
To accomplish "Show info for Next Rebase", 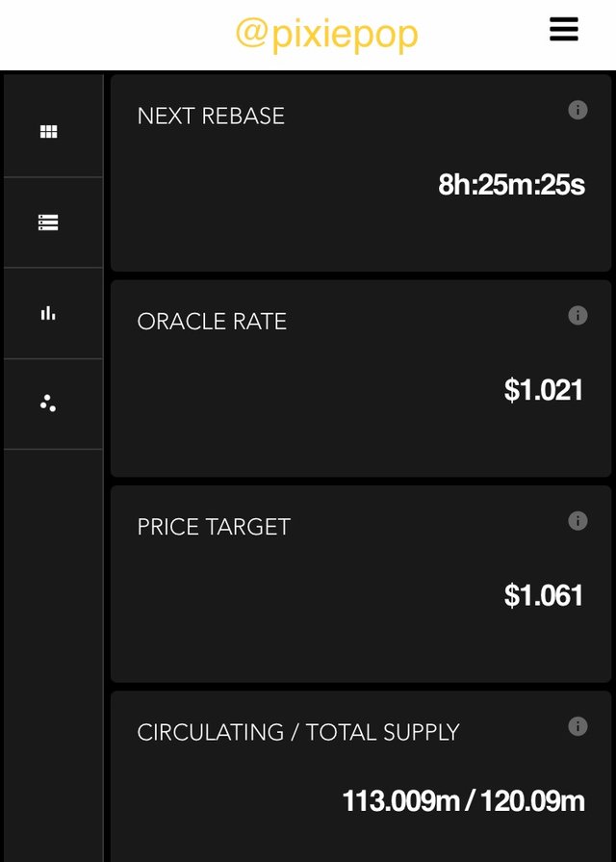I will coord(577,110).
